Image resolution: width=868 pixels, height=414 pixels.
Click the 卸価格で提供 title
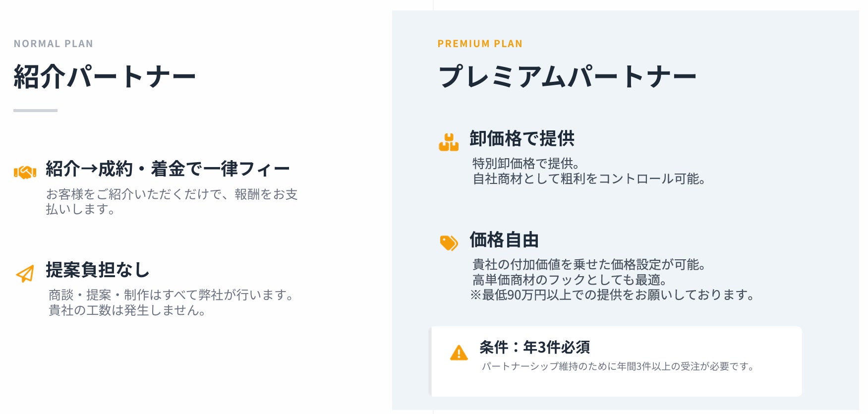tap(522, 138)
